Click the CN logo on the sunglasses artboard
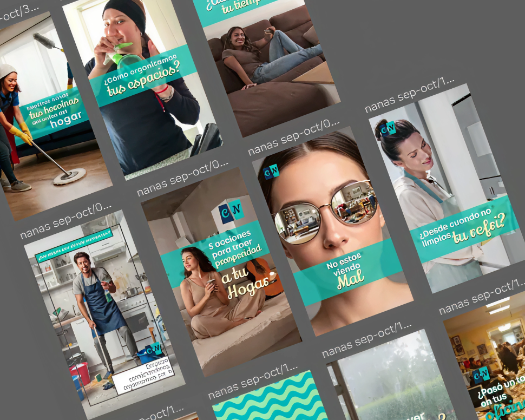The image size is (525, 420). pos(271,172)
